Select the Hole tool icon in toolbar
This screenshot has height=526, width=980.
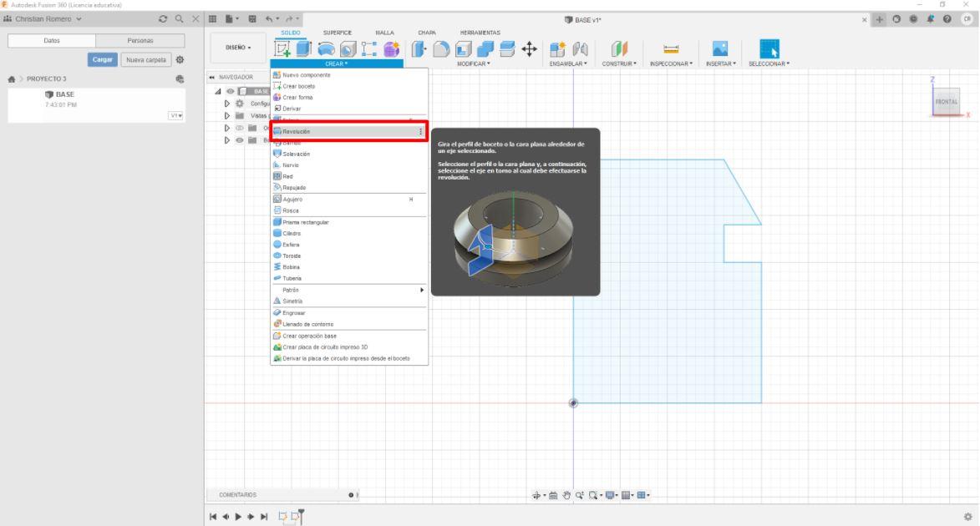tap(348, 48)
